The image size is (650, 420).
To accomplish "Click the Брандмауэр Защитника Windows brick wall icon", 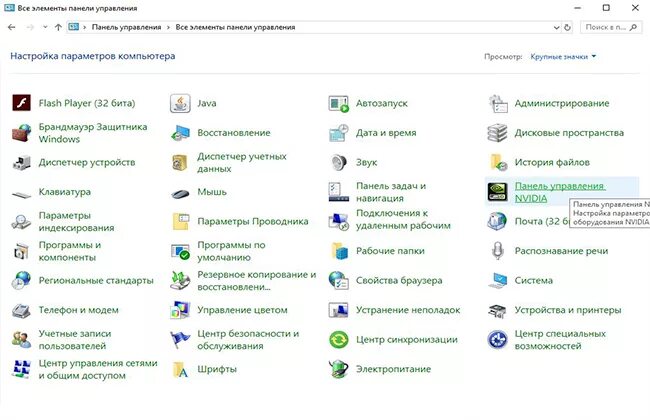I will pos(21,133).
